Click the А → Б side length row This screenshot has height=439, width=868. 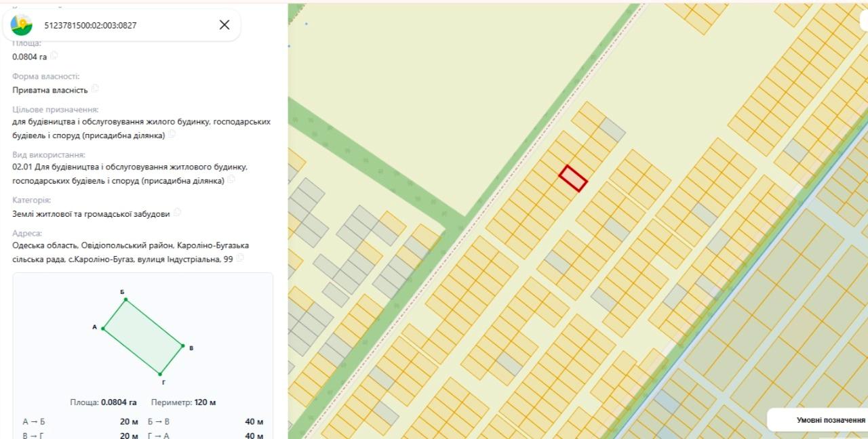[x=80, y=421]
